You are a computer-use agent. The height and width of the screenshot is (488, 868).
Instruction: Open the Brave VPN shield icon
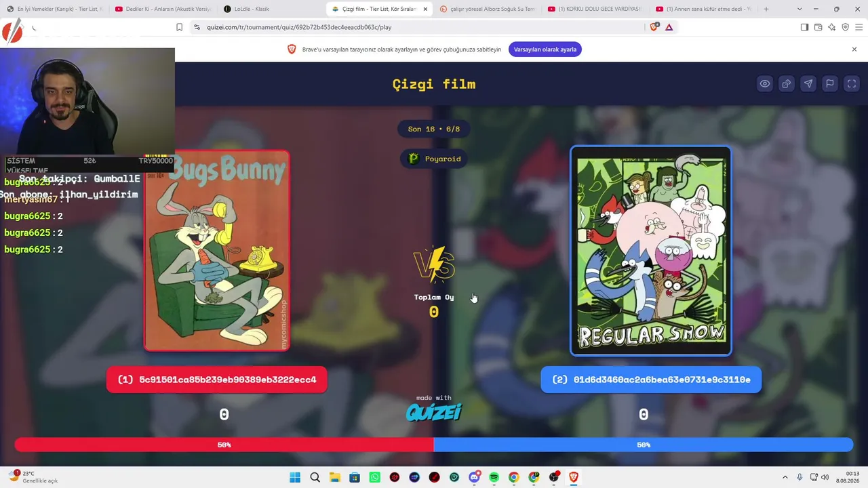(845, 27)
